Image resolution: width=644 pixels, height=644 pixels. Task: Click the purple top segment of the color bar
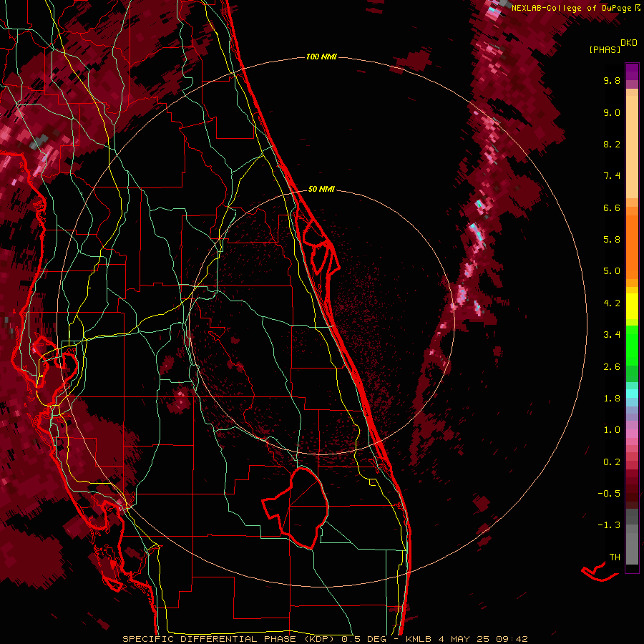click(x=632, y=72)
